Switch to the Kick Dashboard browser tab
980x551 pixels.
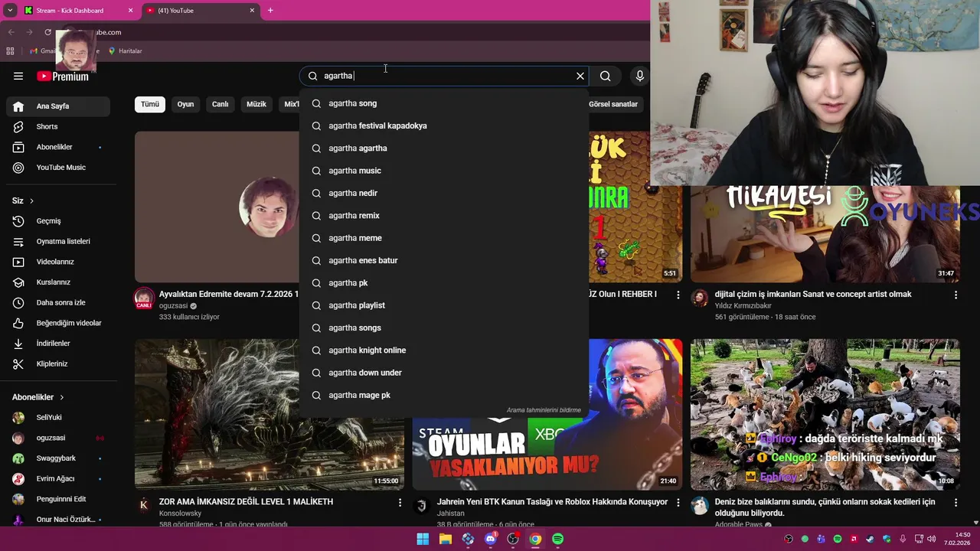(77, 11)
